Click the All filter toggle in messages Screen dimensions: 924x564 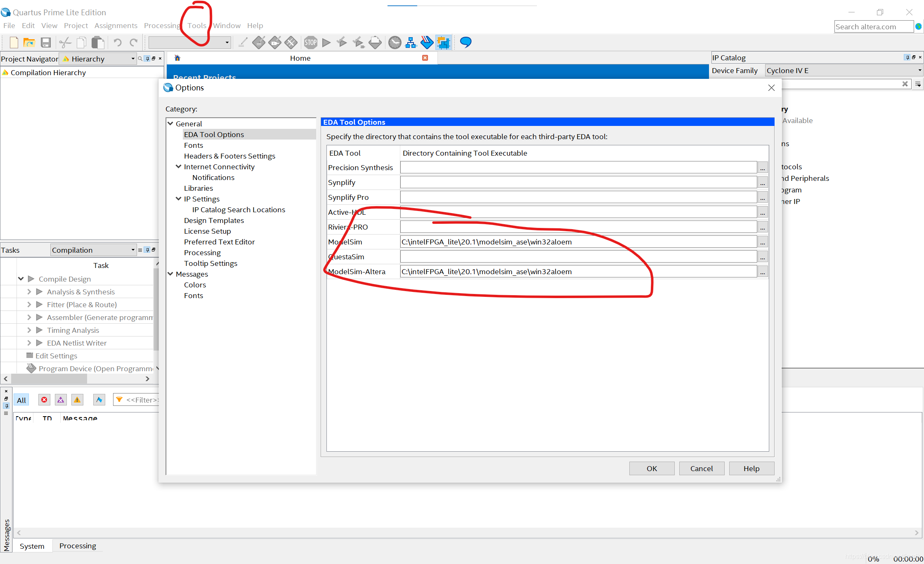click(x=21, y=400)
